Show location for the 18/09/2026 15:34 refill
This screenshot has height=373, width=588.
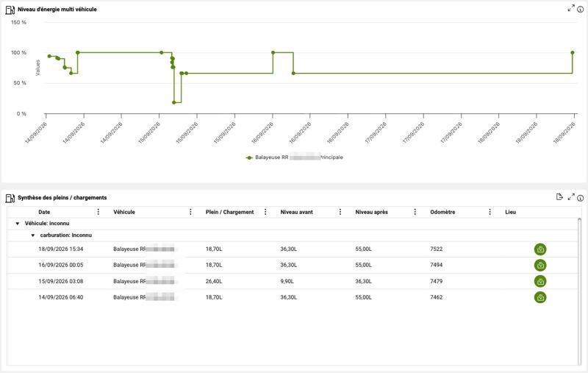(540, 249)
